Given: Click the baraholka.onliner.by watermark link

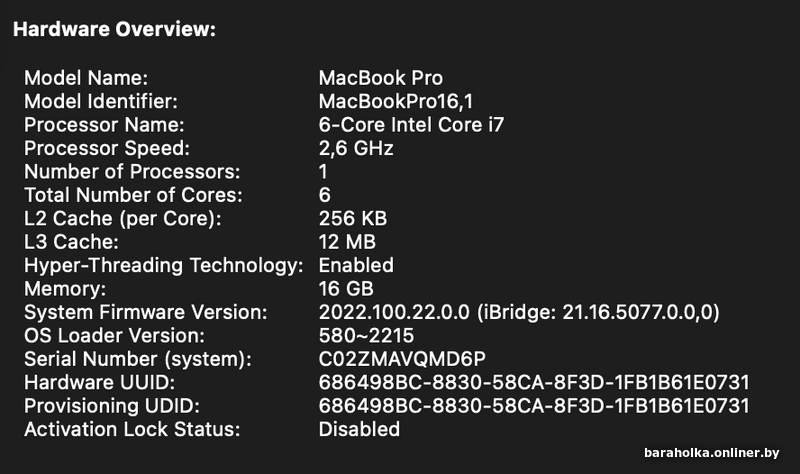Looking at the screenshot, I should (x=710, y=453).
